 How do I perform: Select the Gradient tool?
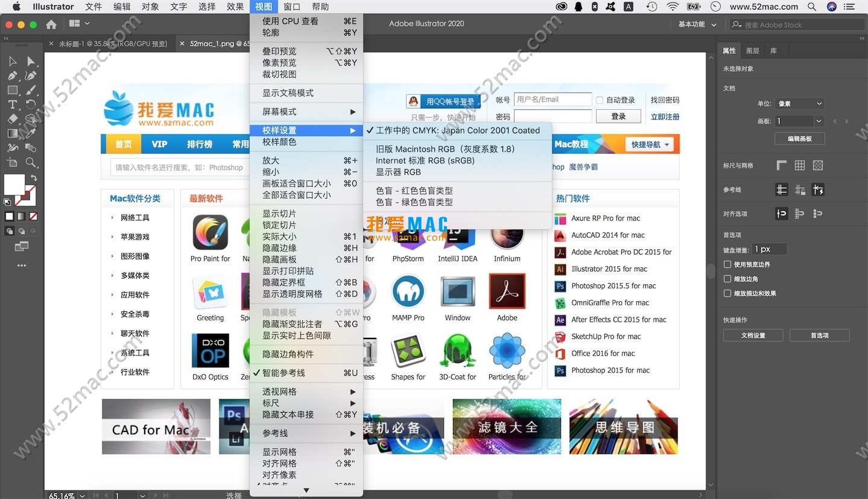[x=12, y=133]
